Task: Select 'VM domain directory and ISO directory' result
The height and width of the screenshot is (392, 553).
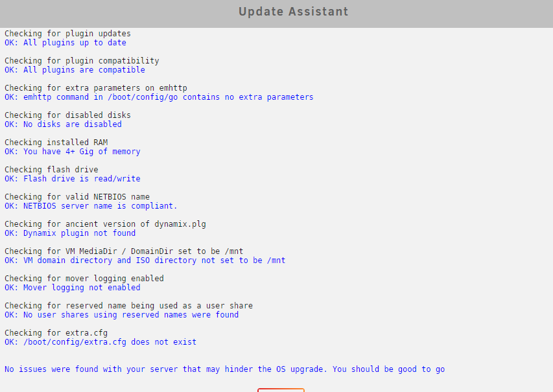Action: coord(145,260)
